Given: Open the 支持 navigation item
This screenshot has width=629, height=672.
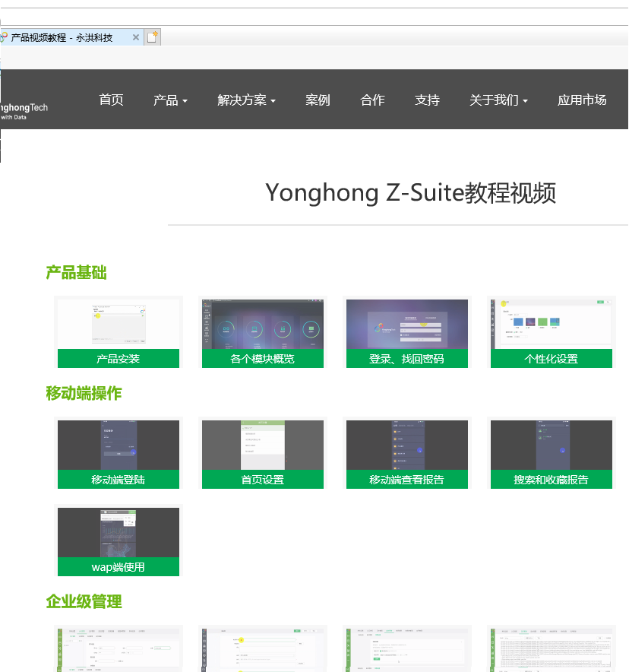Looking at the screenshot, I should pos(428,100).
